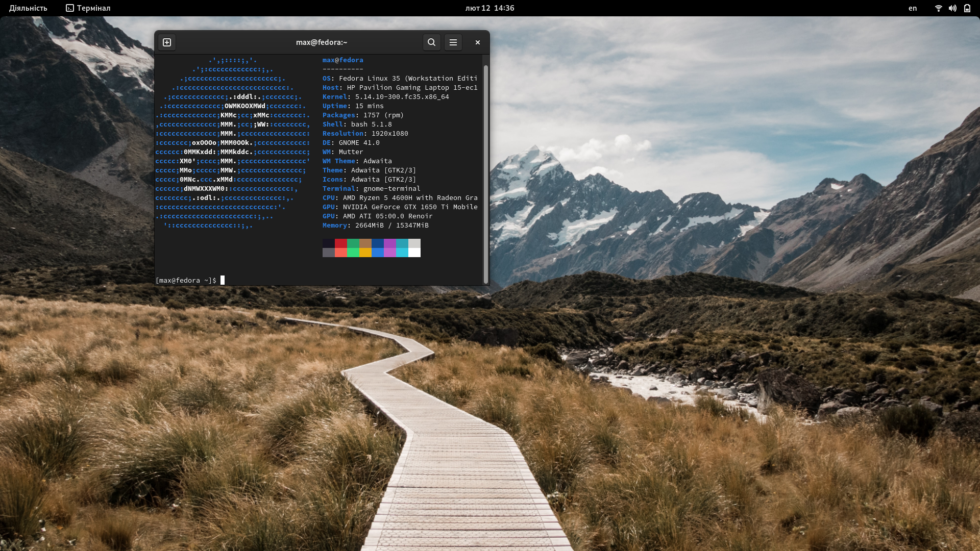Click the yellow swatch in bottom row
The image size is (980, 551).
(365, 253)
